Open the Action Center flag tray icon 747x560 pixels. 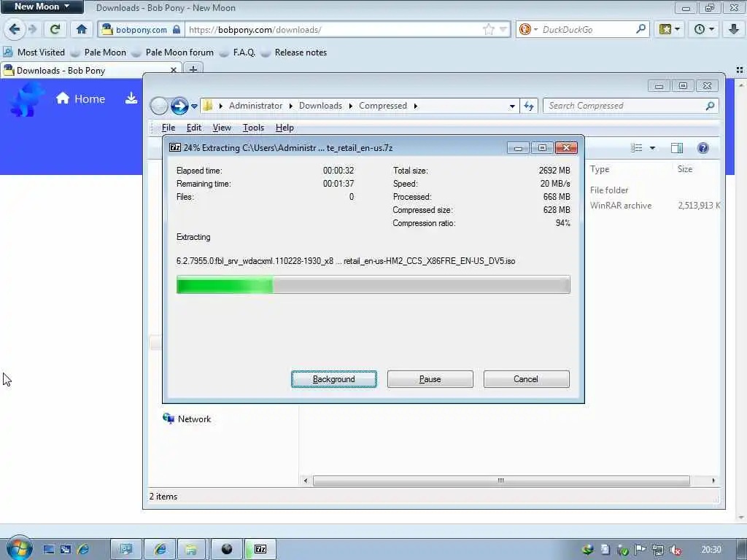click(x=640, y=550)
